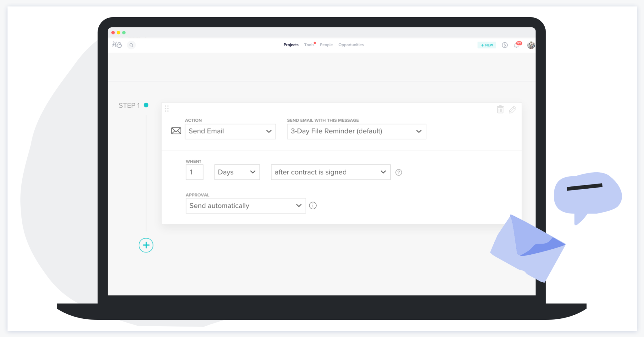Click the number of days input field
Viewport: 644px width, 337px height.
pos(194,172)
